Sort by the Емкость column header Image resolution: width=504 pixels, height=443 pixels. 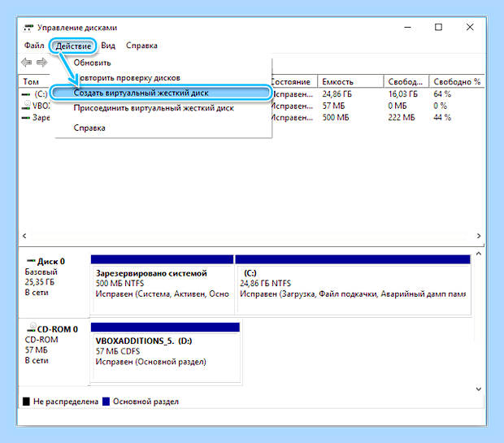click(350, 81)
